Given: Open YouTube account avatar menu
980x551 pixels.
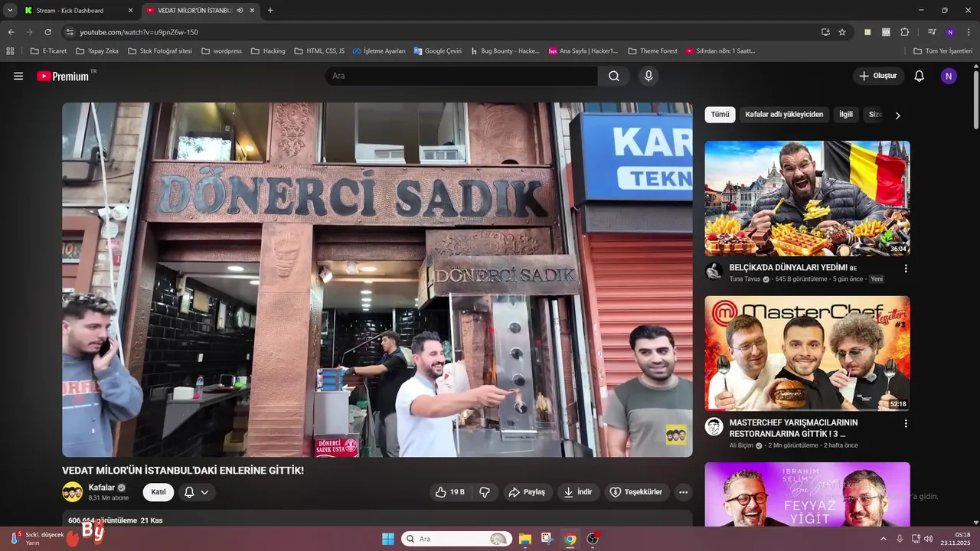Looking at the screenshot, I should click(x=949, y=76).
